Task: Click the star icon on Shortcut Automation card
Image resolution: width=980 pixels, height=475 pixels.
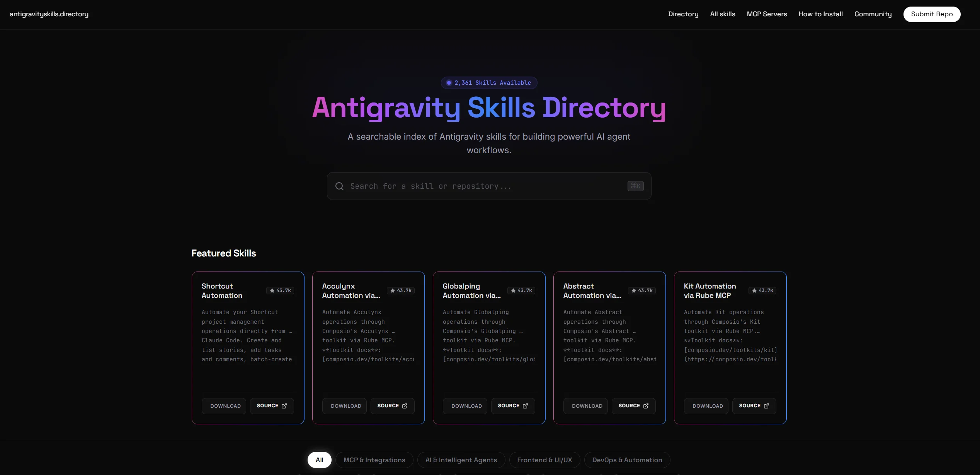Action: 273,290
